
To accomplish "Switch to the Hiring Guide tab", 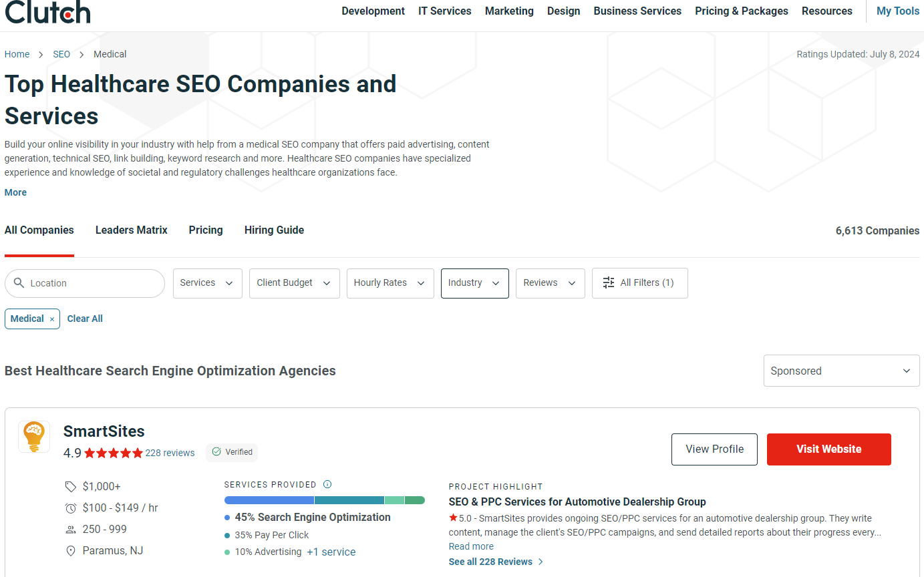I will tap(274, 230).
